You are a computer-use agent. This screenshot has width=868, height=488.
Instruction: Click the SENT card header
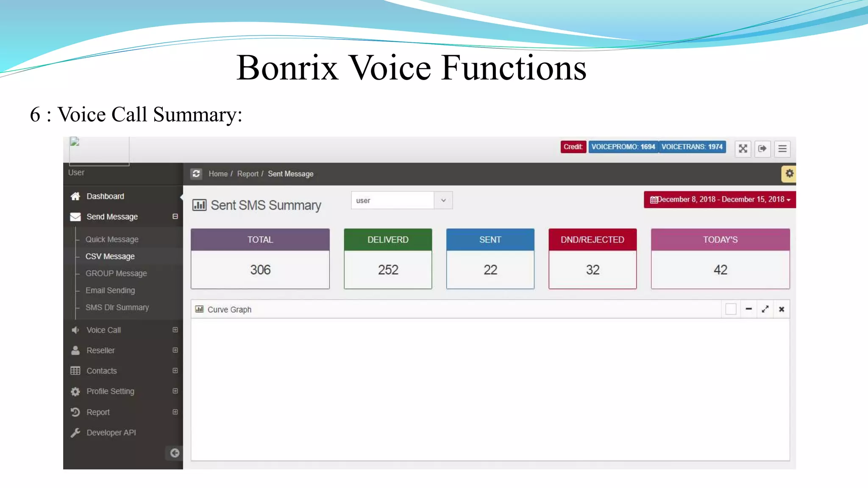coord(490,240)
